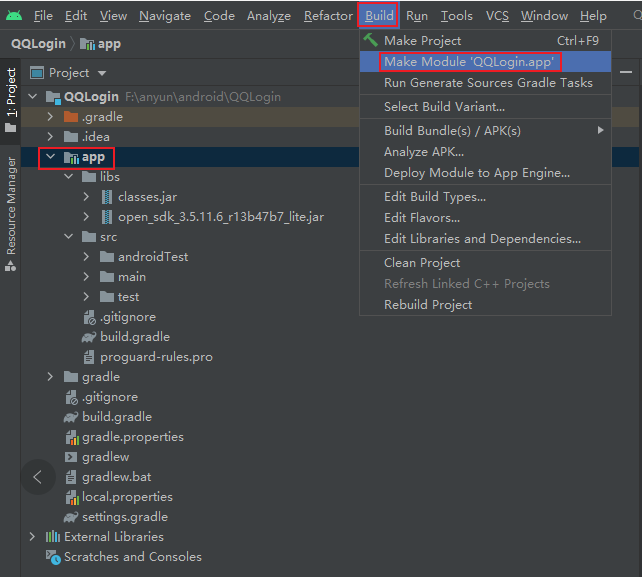Open the Run menu
This screenshot has height=577, width=642.
[x=417, y=16]
